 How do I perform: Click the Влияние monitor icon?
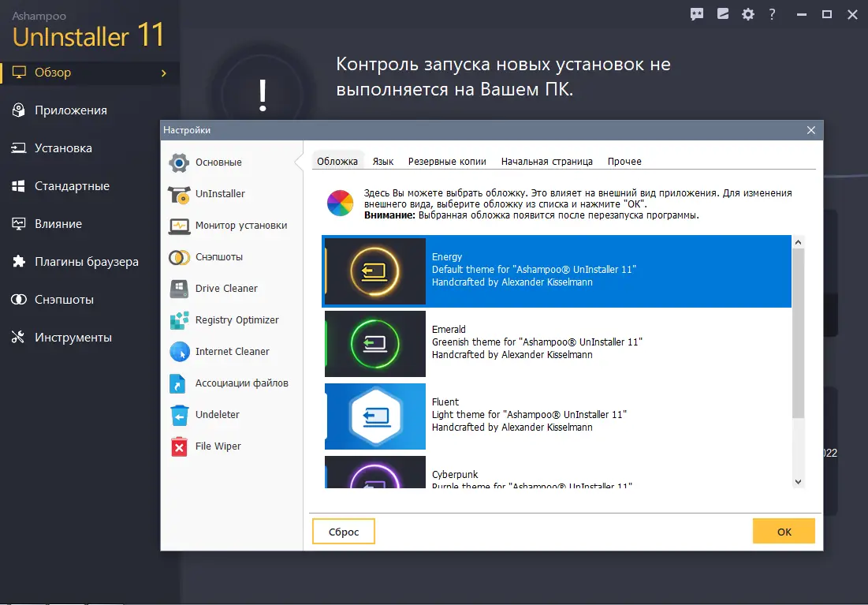click(x=19, y=224)
